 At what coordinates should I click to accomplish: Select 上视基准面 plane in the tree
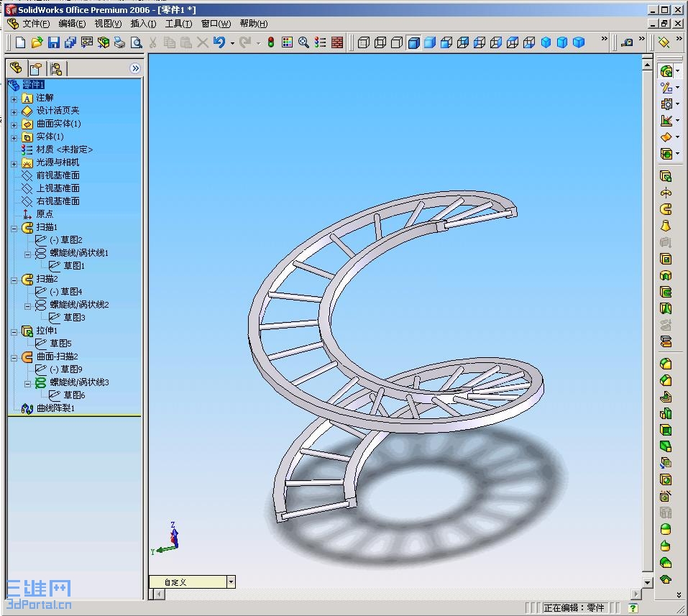(58, 188)
